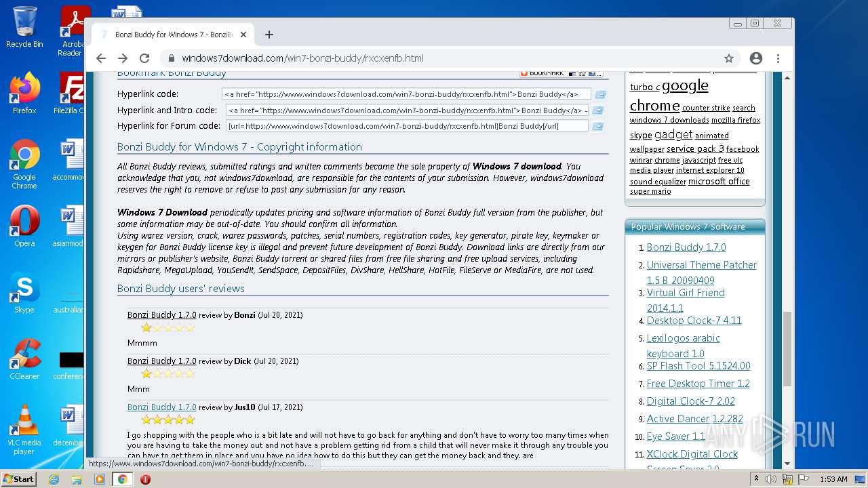Copy the Hyperlink and Intro code via icon

(597, 110)
